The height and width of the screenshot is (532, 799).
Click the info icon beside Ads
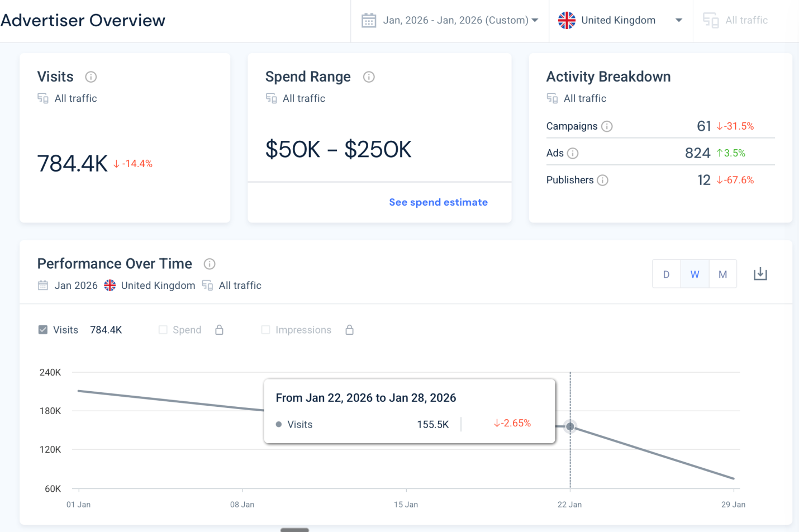coord(573,153)
